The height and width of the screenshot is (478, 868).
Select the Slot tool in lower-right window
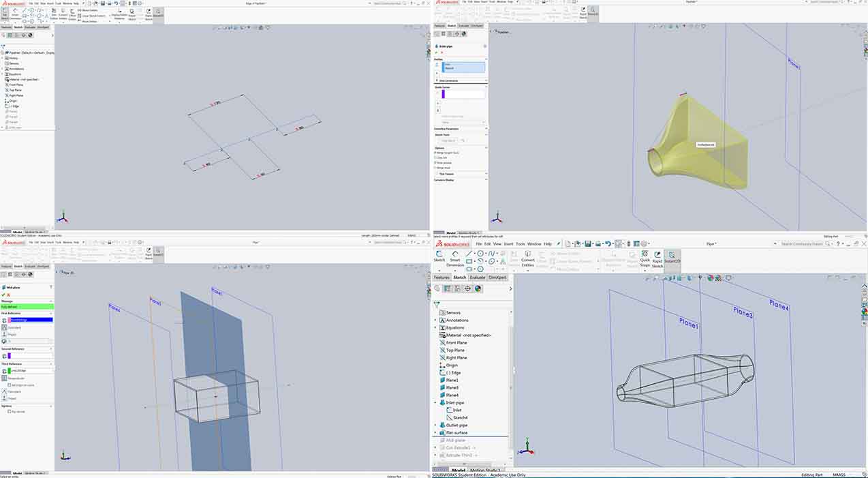point(469,269)
